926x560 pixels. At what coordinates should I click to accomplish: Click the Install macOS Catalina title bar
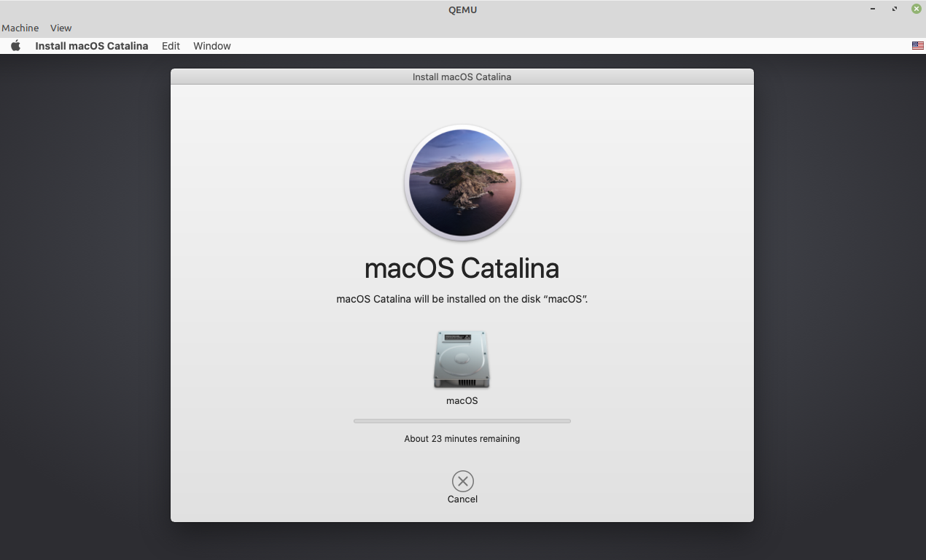pos(462,77)
